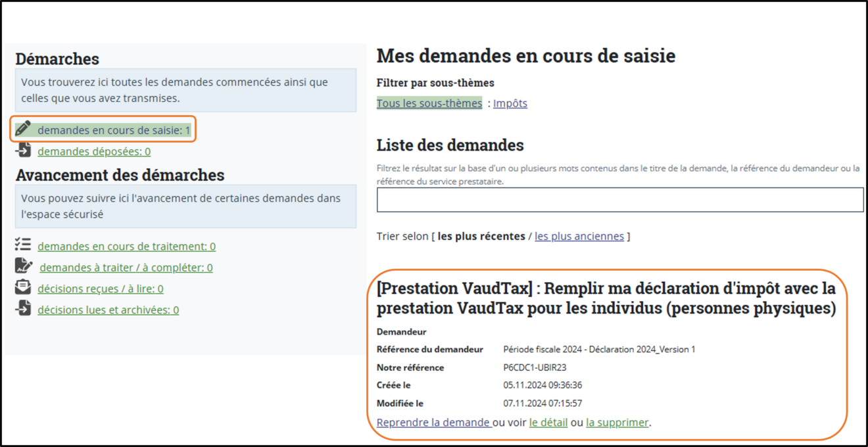The image size is (868, 447).
Task: View 'décisions reçues / à lire: 0'
Action: (x=101, y=289)
